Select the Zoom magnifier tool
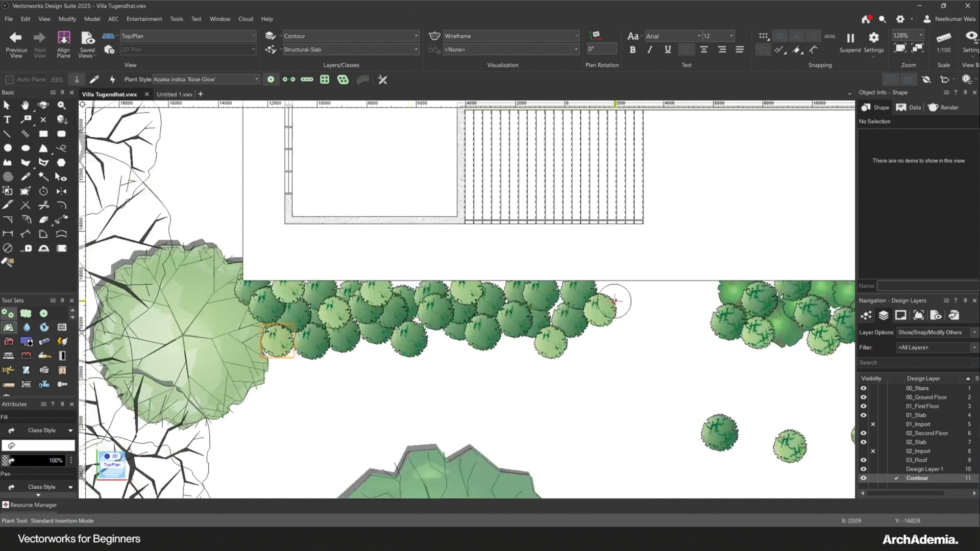This screenshot has height=551, width=980. tap(61, 105)
